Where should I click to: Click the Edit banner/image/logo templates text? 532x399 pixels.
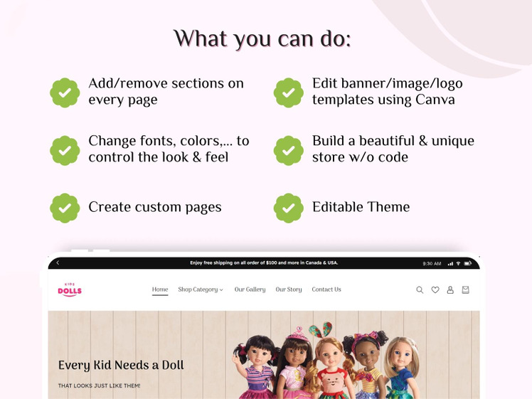[x=388, y=92]
